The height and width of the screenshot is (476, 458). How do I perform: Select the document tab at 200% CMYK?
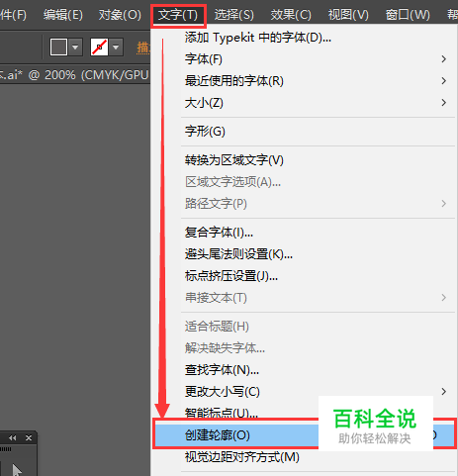(74, 75)
